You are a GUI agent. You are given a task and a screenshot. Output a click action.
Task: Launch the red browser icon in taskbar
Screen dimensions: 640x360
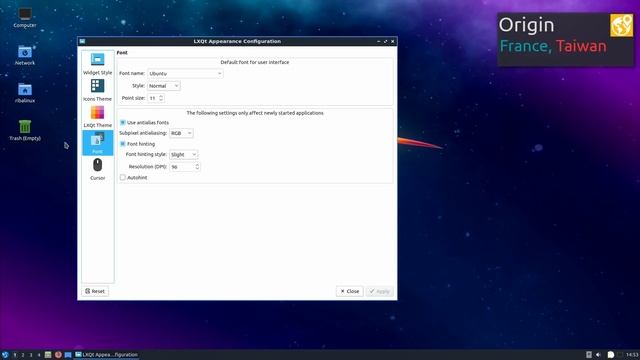pos(58,355)
